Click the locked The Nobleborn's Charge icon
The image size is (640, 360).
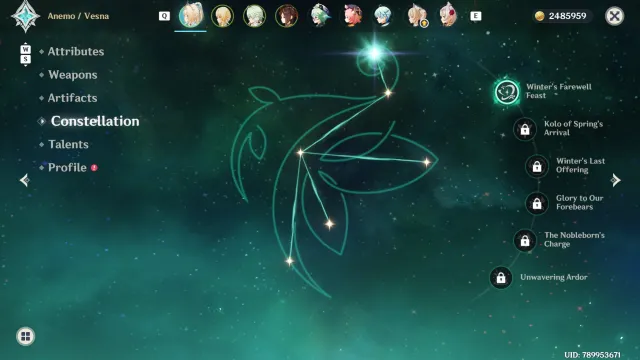[525, 240]
